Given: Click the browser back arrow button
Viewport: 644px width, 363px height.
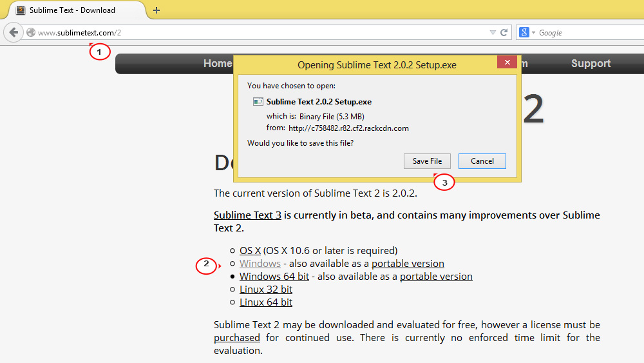Looking at the screenshot, I should (14, 32).
